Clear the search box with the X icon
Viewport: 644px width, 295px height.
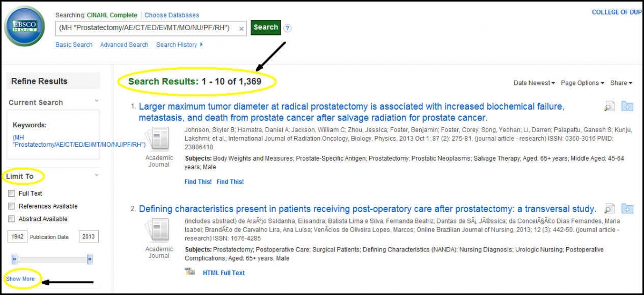coord(241,28)
